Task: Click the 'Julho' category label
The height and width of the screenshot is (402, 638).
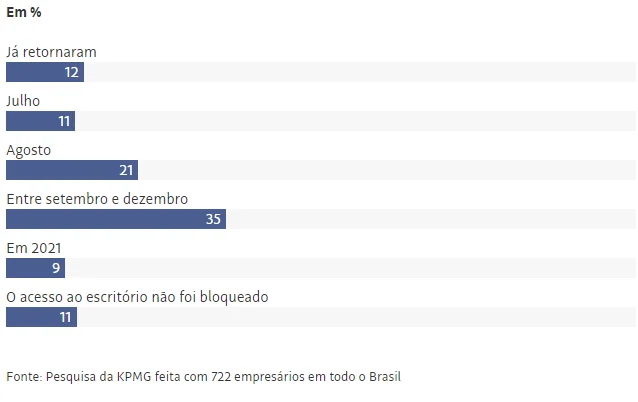Action: pos(23,101)
